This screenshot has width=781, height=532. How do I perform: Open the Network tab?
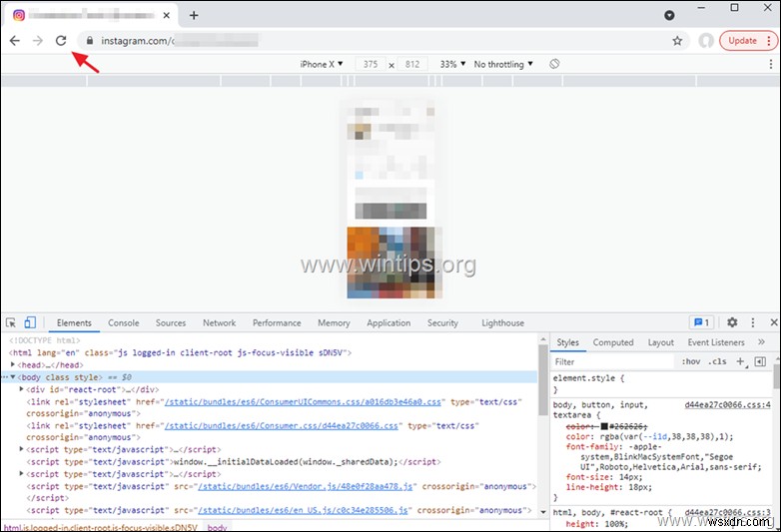(219, 323)
